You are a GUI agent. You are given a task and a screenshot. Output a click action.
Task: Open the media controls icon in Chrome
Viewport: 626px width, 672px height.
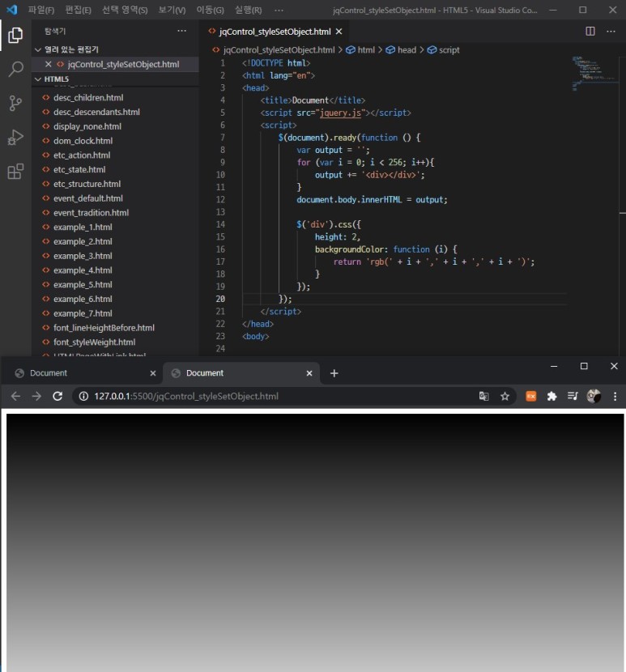coord(573,396)
